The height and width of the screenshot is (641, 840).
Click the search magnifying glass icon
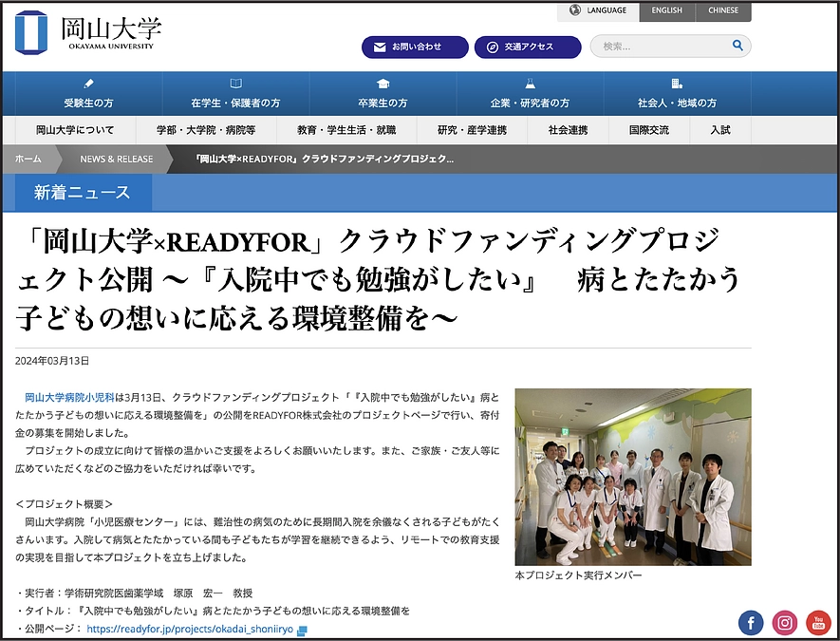click(x=737, y=45)
